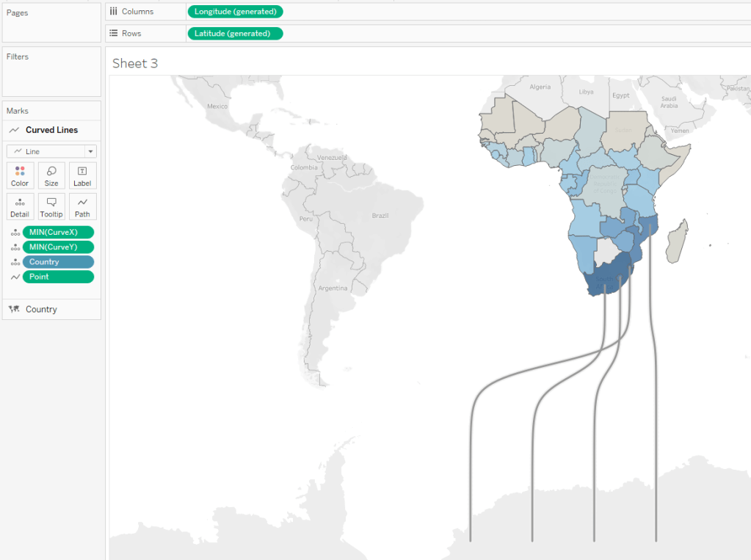Screen dimensions: 751x560
Task: Open the Size mark card
Action: (51, 176)
